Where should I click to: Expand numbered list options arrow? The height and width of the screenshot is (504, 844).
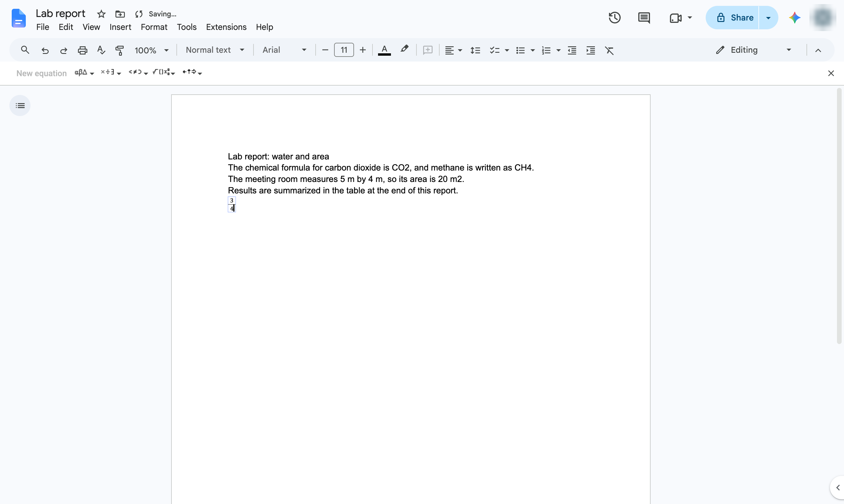pyautogui.click(x=558, y=50)
